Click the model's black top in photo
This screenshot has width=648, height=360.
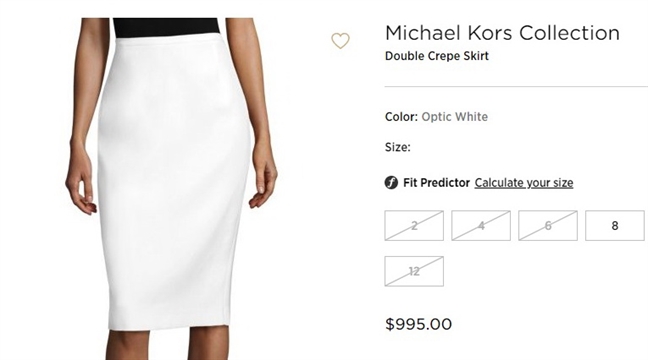[166, 28]
